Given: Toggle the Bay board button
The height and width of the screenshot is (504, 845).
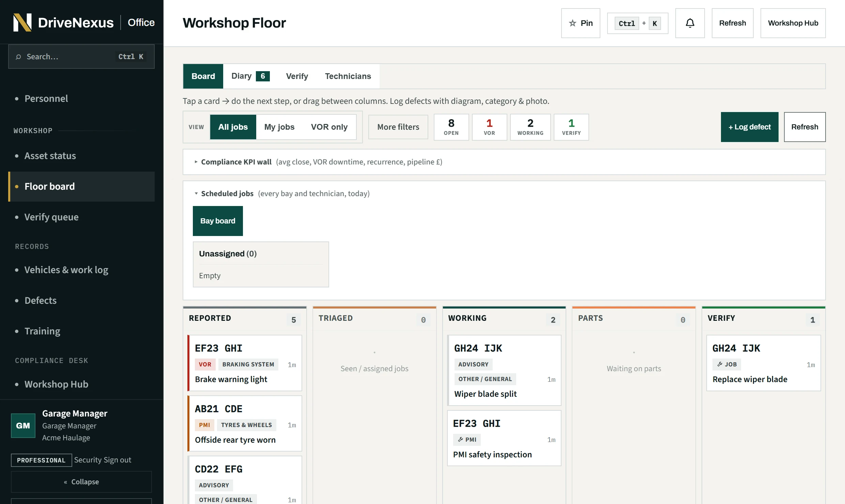Looking at the screenshot, I should [x=218, y=221].
